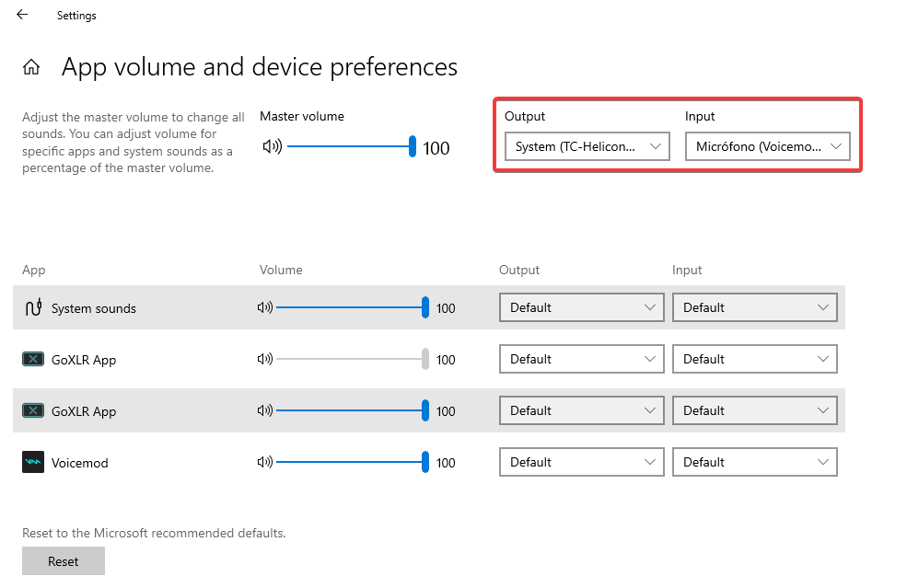
Task: Click the second GoXLR App icon
Action: coord(33,410)
